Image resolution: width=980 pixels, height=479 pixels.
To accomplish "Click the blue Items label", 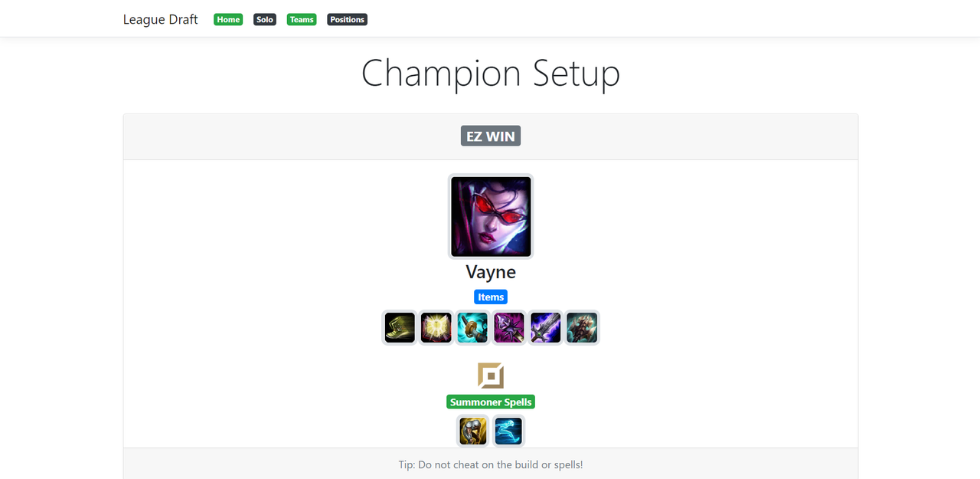I will [x=491, y=297].
